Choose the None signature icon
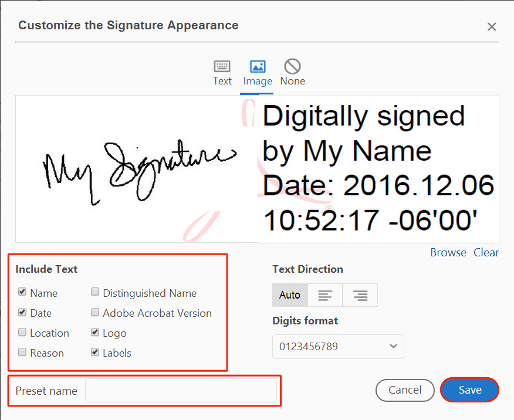The width and height of the screenshot is (514, 420). (292, 66)
